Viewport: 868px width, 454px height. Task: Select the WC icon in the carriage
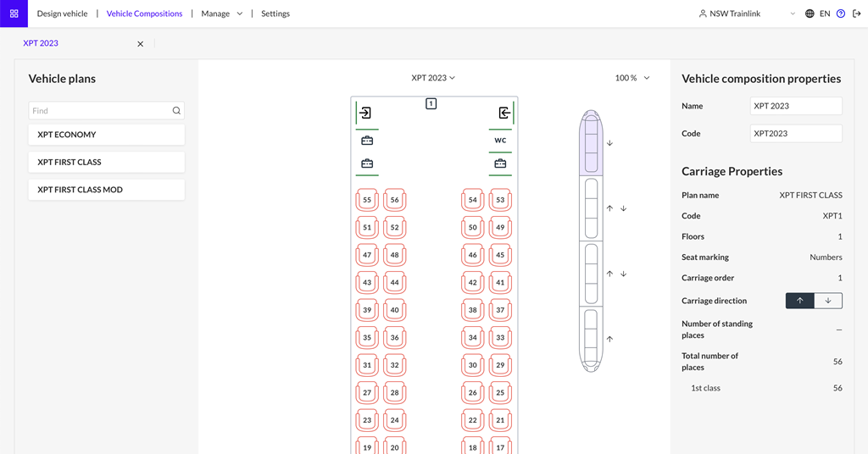pos(500,141)
